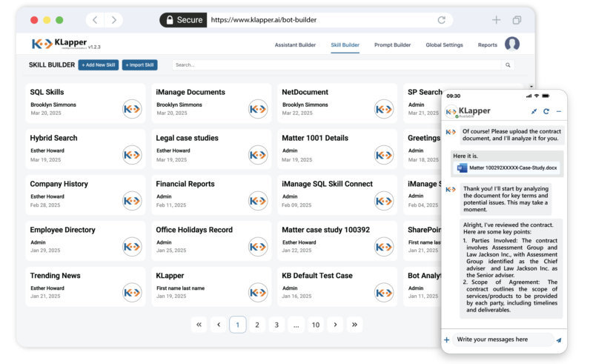Click the Import Skill button
Viewport: 593px width, 364px height.
(139, 65)
